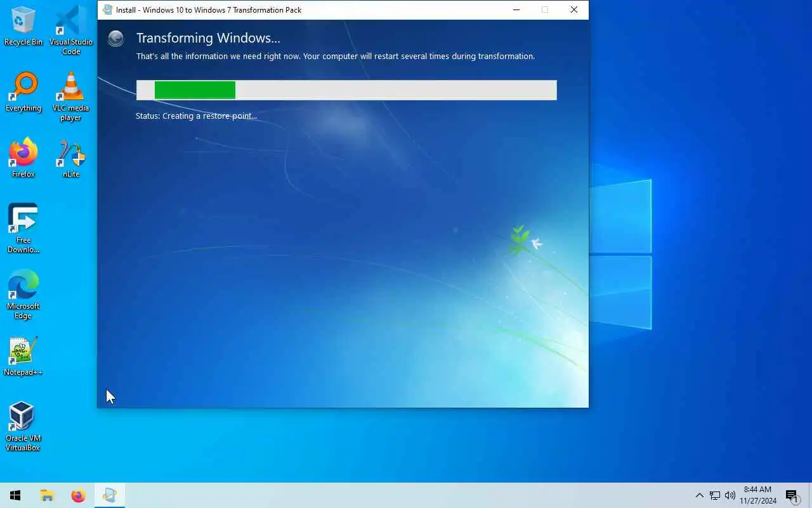Viewport: 812px width, 508px height.
Task: Launch Visual Studio Code from the desktop shortcut
Action: pos(71,30)
